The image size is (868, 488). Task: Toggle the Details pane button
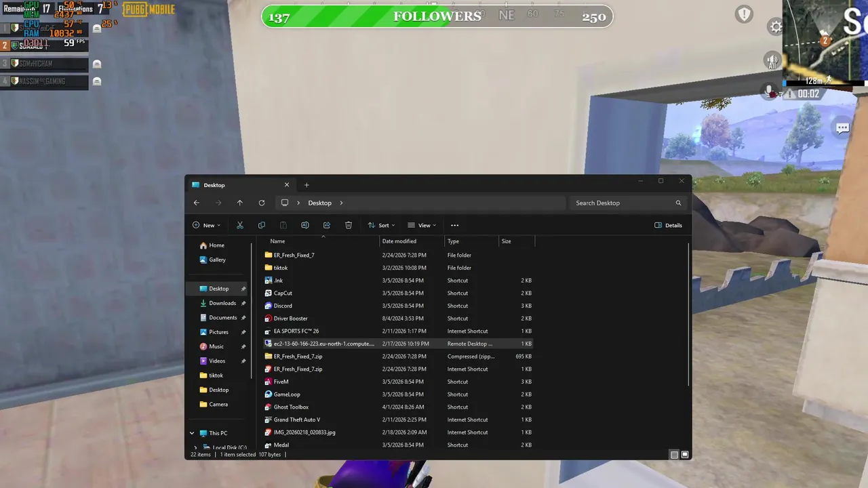669,225
